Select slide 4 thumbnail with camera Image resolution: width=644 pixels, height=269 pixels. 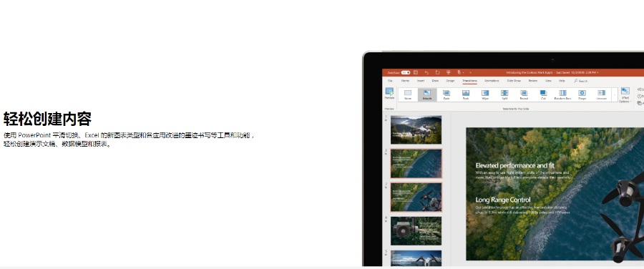pyautogui.click(x=416, y=231)
